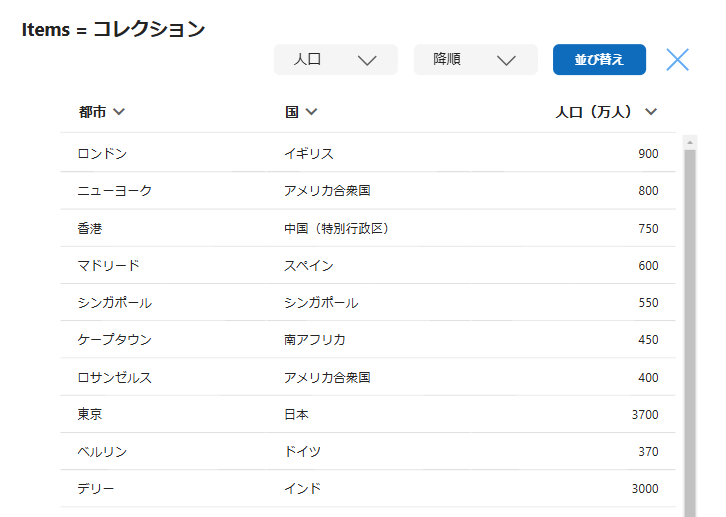
Task: Click the 都市 column header label
Action: pyautogui.click(x=92, y=112)
